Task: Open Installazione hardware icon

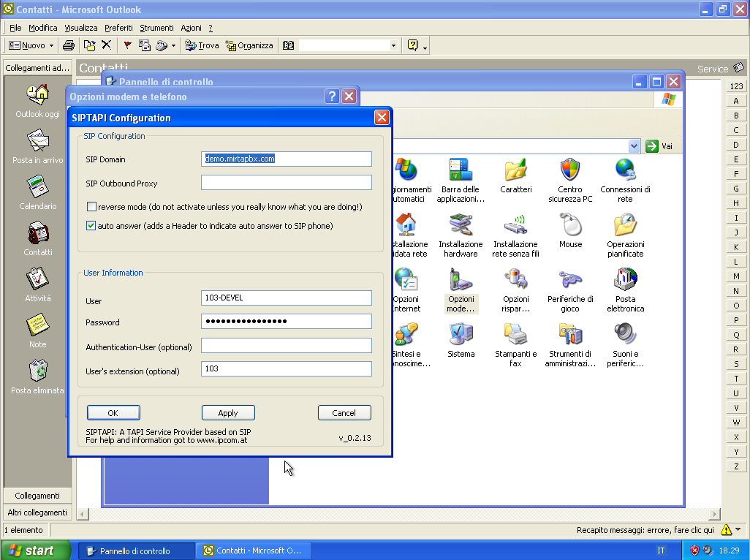Action: point(461,235)
